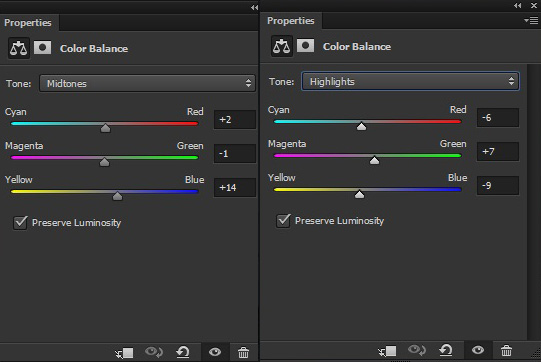Viewport: 541px width, 362px height.
Task: Delete adjustment layer via right panel trash
Action: pos(506,351)
